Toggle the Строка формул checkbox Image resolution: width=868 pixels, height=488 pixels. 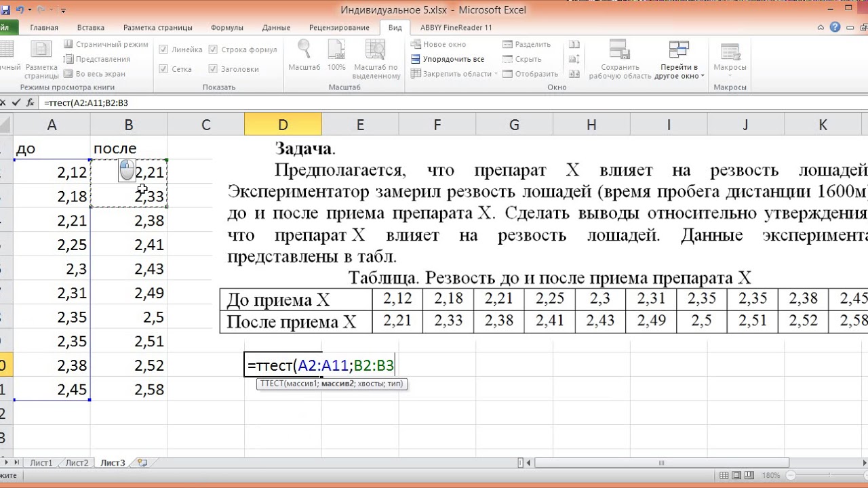coord(213,49)
